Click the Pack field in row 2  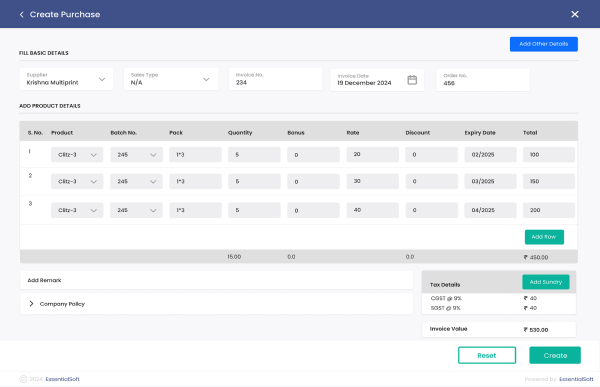pyautogui.click(x=195, y=181)
